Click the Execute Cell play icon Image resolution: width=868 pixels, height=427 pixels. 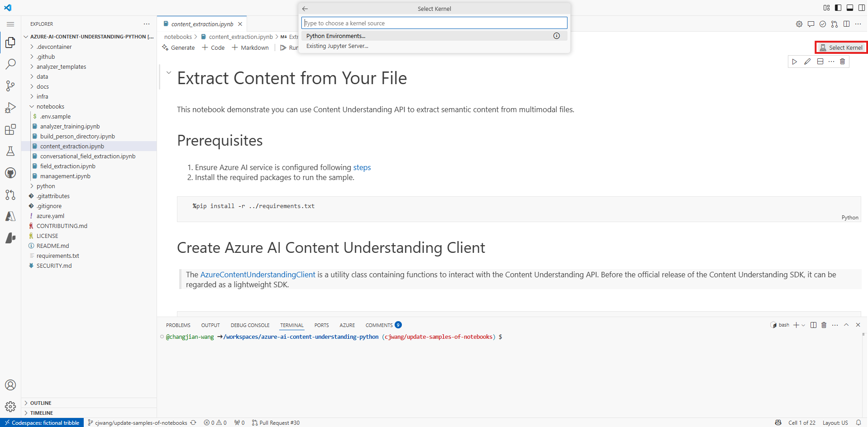[x=794, y=62]
